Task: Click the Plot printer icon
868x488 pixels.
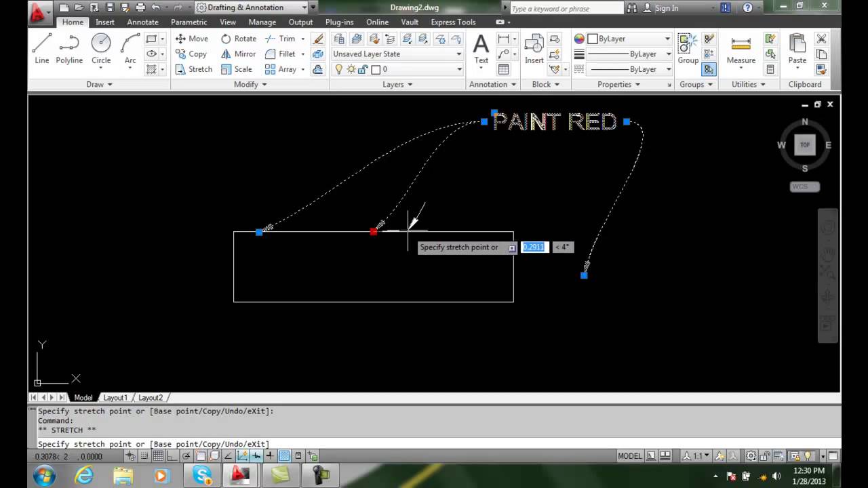Action: [x=140, y=7]
